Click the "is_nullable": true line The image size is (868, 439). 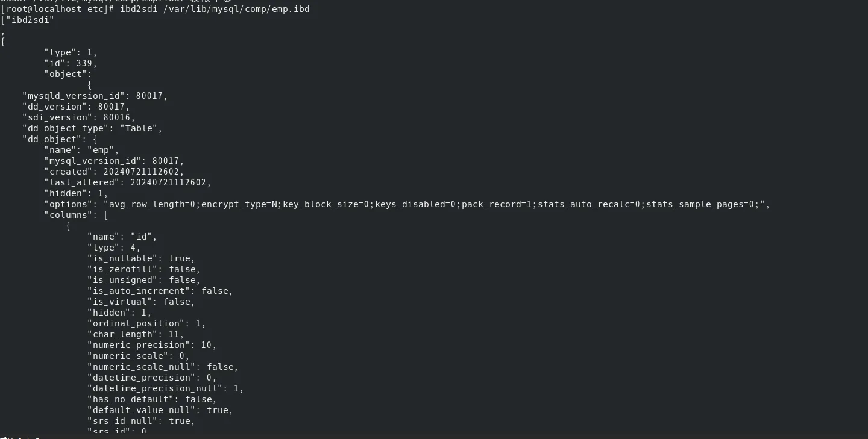click(142, 258)
